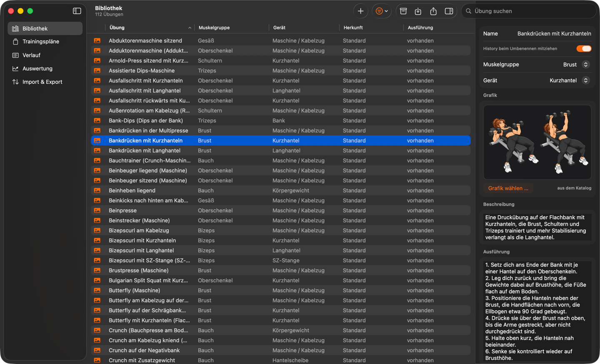
Task: Open the filter menu in the toolbar
Action: [x=382, y=11]
